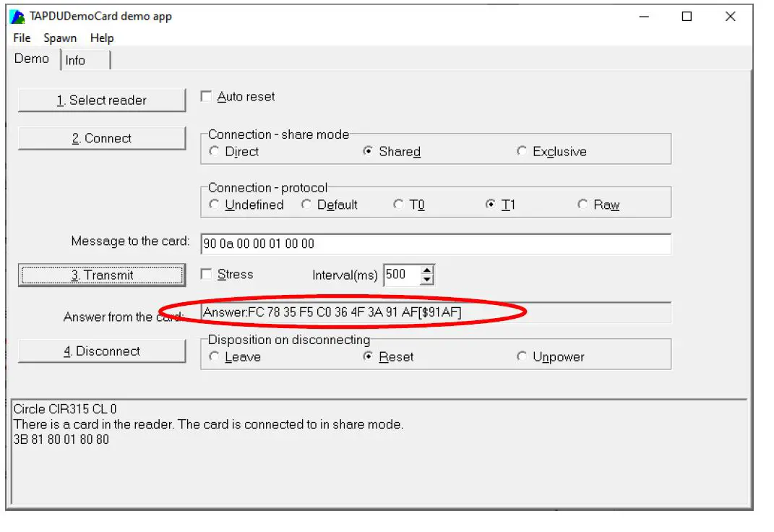Open the File menu
The height and width of the screenshot is (532, 774).
[22, 38]
